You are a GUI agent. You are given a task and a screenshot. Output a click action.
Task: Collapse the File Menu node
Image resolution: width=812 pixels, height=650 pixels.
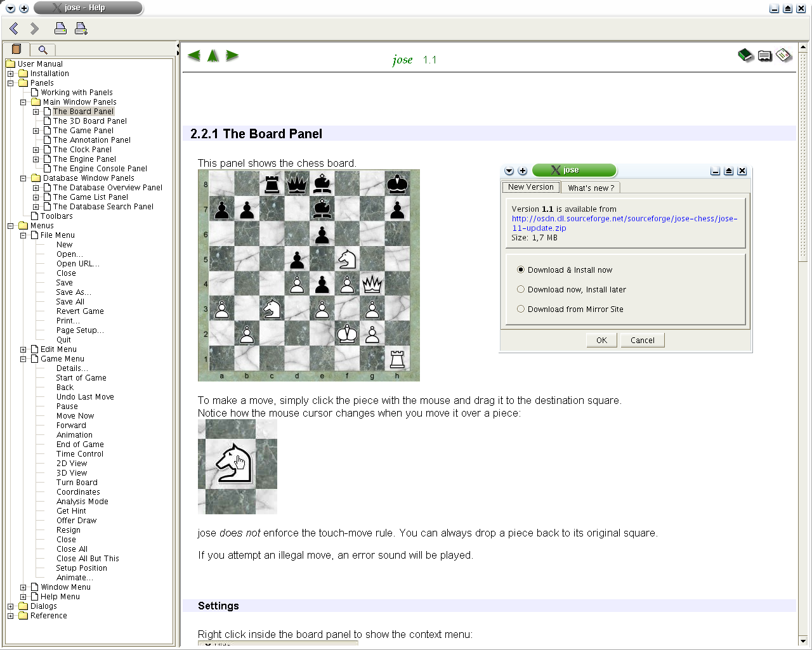pyautogui.click(x=23, y=235)
